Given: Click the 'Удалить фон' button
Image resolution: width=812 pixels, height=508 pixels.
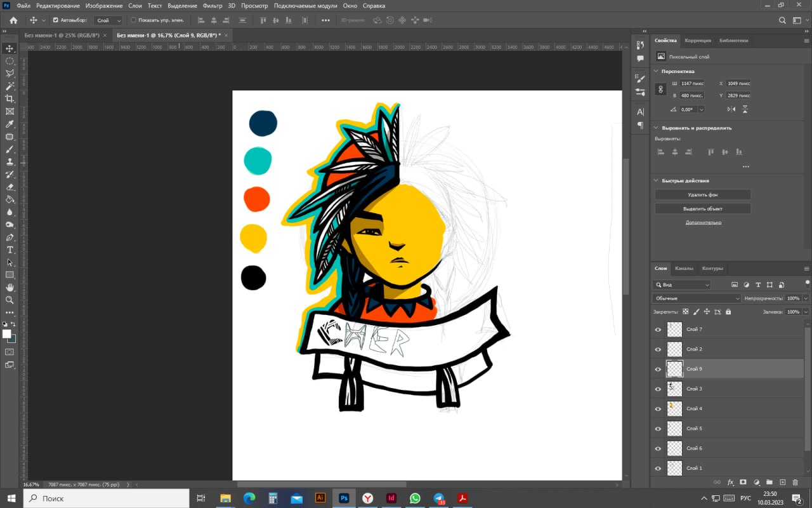Looking at the screenshot, I should click(x=703, y=195).
